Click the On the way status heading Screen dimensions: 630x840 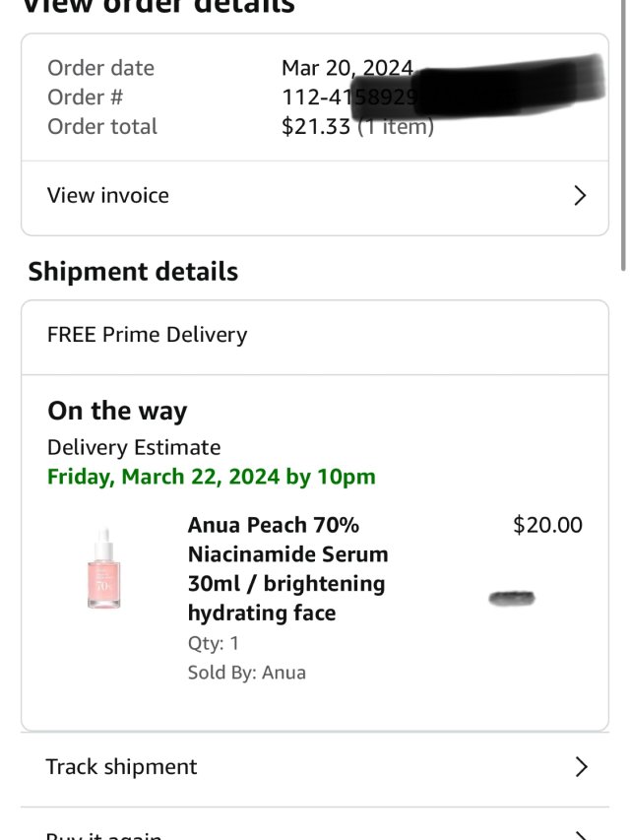pyautogui.click(x=117, y=411)
